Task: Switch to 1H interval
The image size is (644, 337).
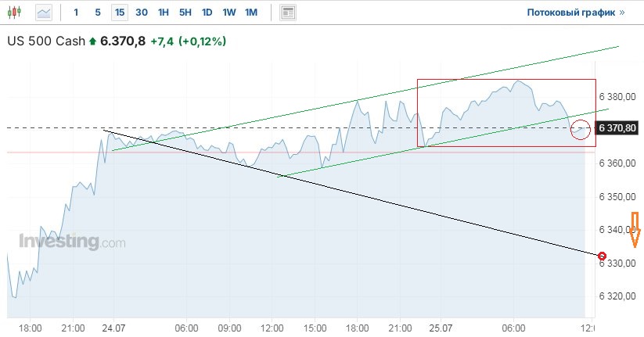Action: click(x=163, y=13)
